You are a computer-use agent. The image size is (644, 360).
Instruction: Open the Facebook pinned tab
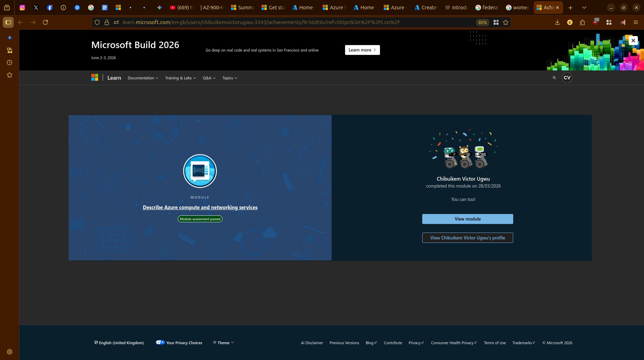pos(50,7)
